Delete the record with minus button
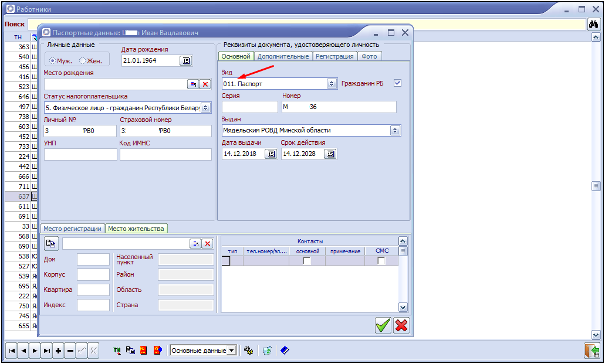Screen dimensions: 605x364 (x=70, y=351)
